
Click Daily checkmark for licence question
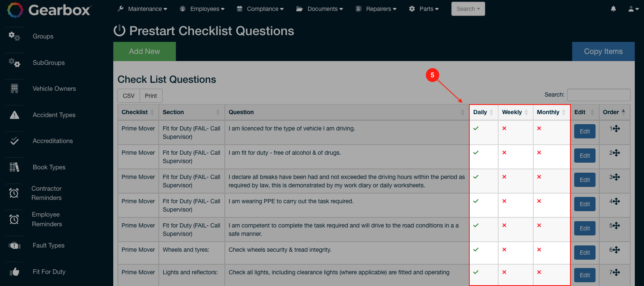476,128
